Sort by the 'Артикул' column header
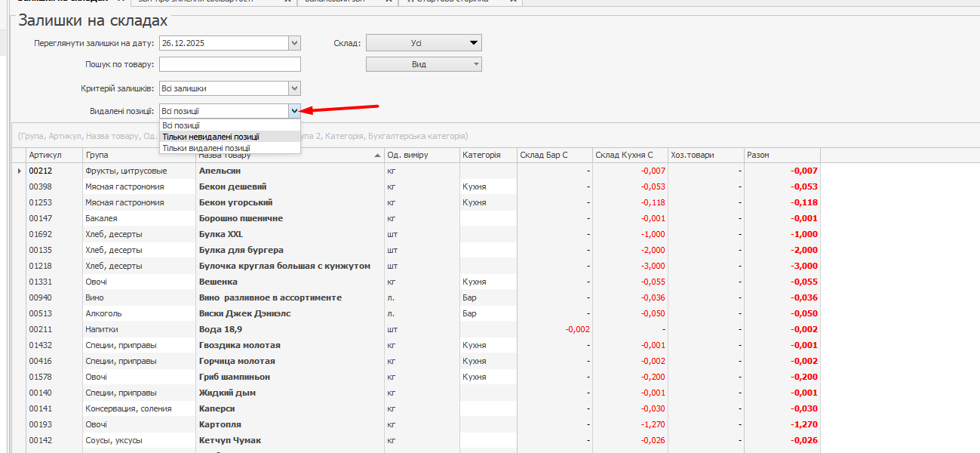This screenshot has height=453, width=980. tap(45, 155)
